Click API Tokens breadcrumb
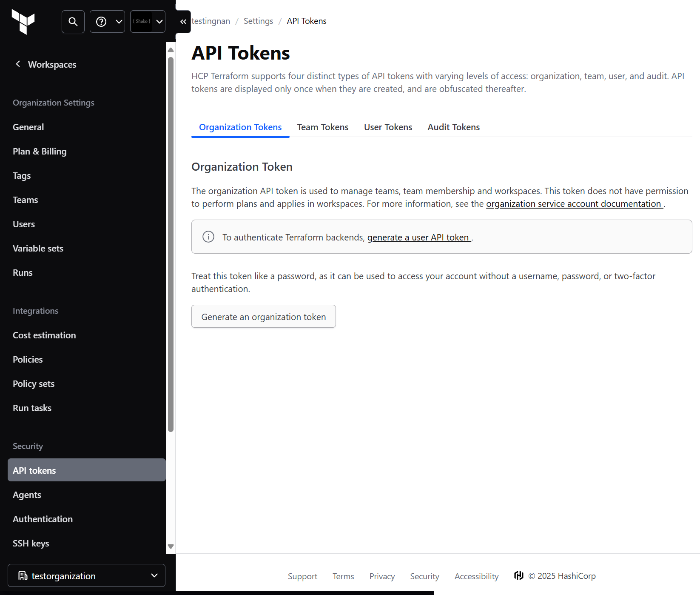The image size is (700, 595). coord(307,21)
